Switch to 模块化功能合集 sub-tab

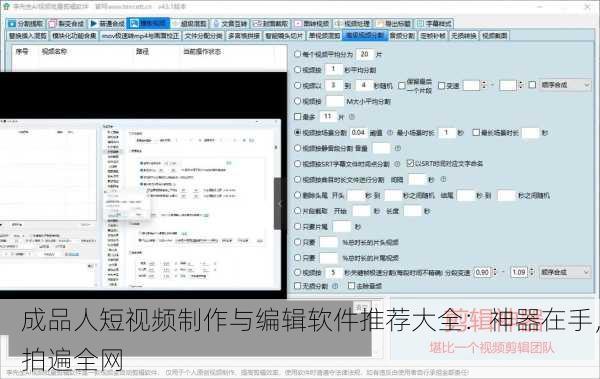click(74, 36)
